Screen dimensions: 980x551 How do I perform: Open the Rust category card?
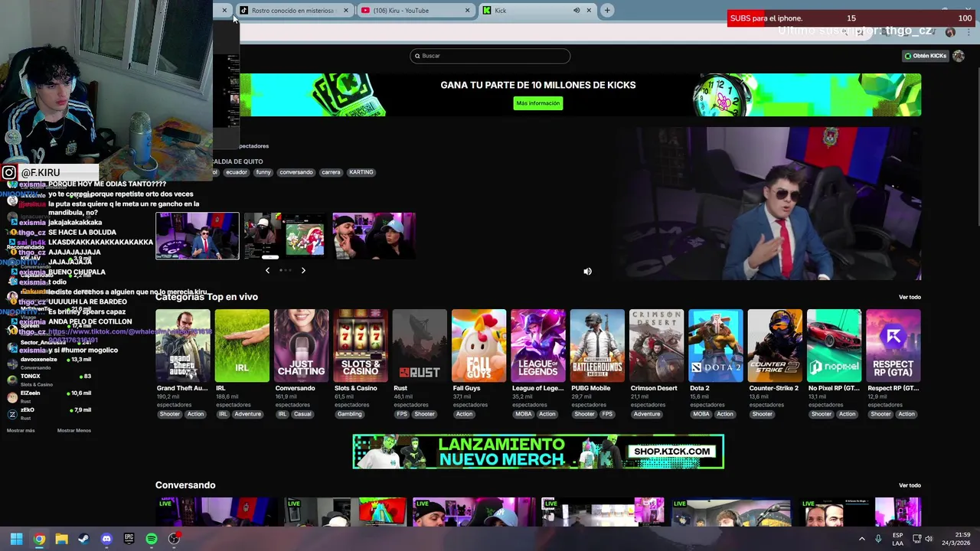click(x=420, y=347)
